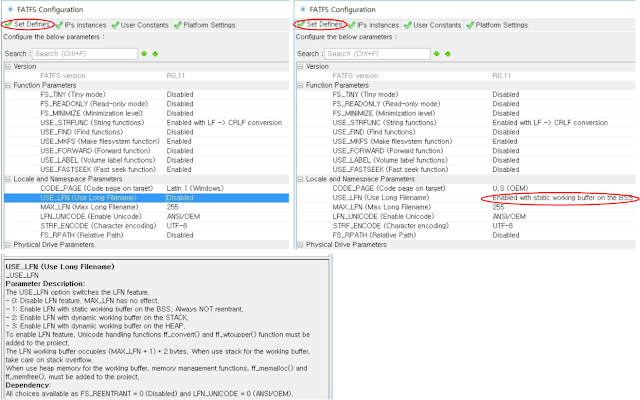Select USE_MKFS row in left panel
Image resolution: width=640 pixels, height=400 pixels.
click(147, 142)
